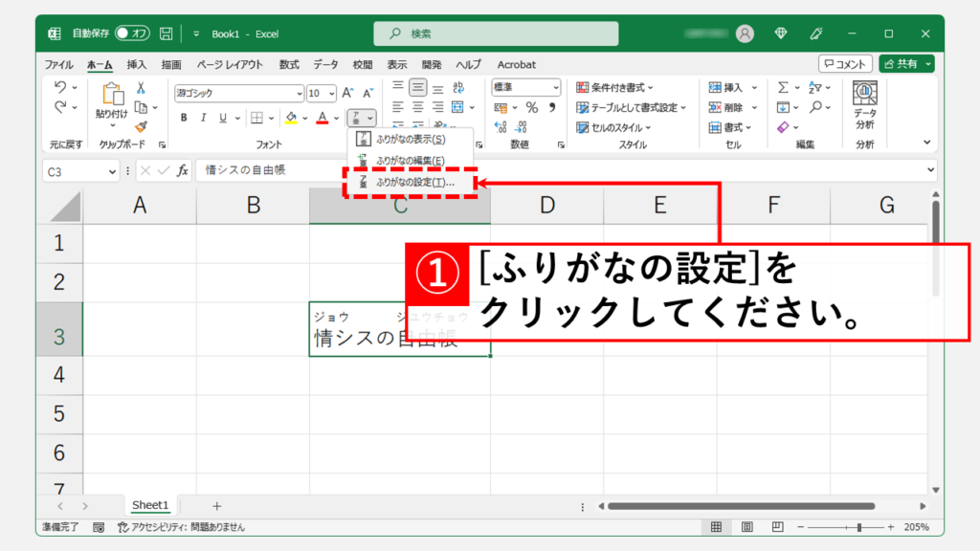Click the 検索 search box

pos(496,33)
